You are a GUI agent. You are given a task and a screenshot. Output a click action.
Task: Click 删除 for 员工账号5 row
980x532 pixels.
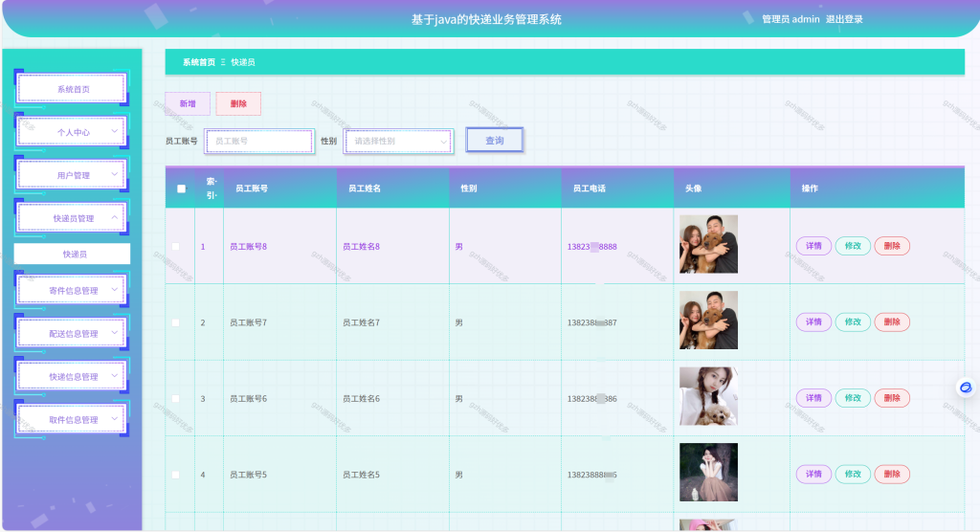(892, 474)
